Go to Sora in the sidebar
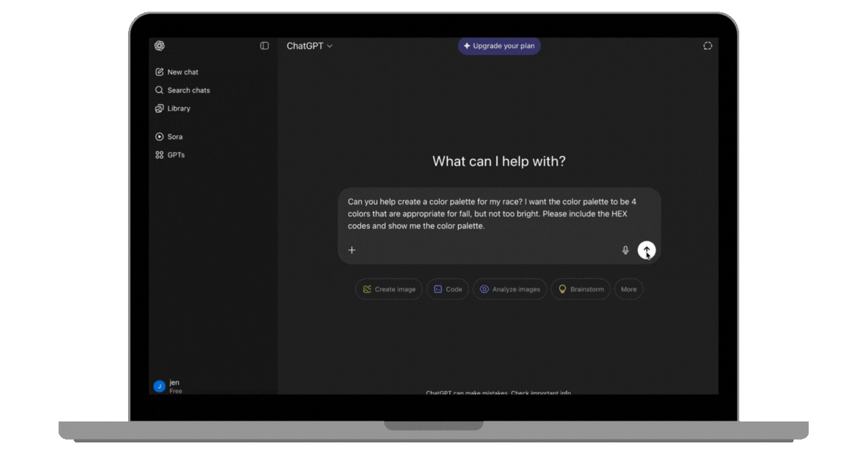The image size is (868, 454). 169,137
